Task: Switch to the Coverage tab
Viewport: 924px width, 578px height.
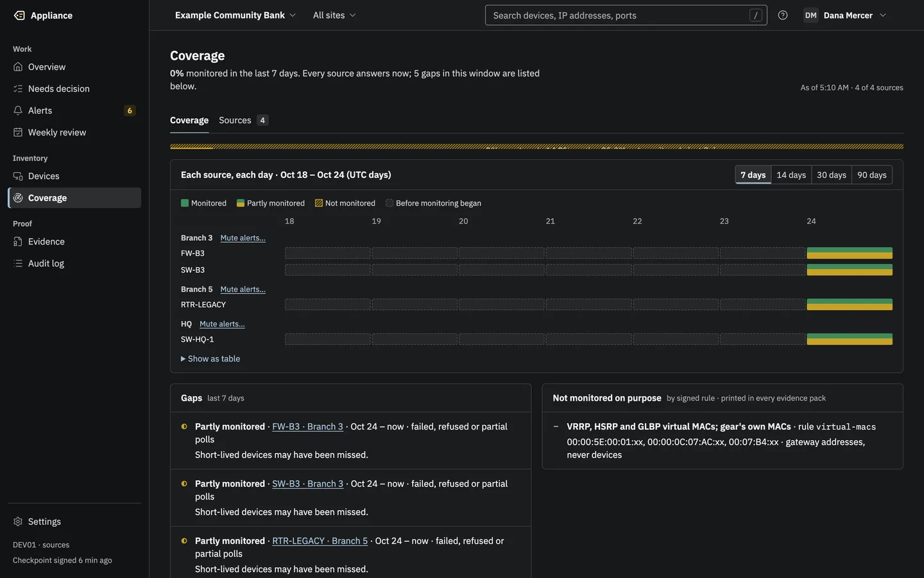Action: pyautogui.click(x=189, y=120)
